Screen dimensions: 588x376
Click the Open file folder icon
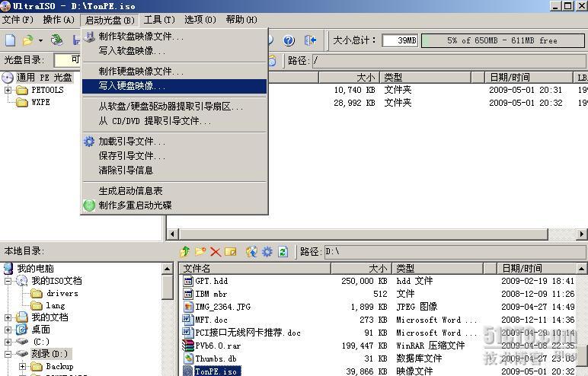[x=27, y=40]
